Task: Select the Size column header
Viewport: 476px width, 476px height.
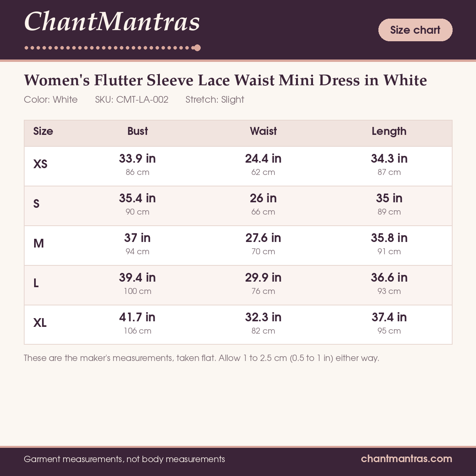Action: [x=43, y=131]
